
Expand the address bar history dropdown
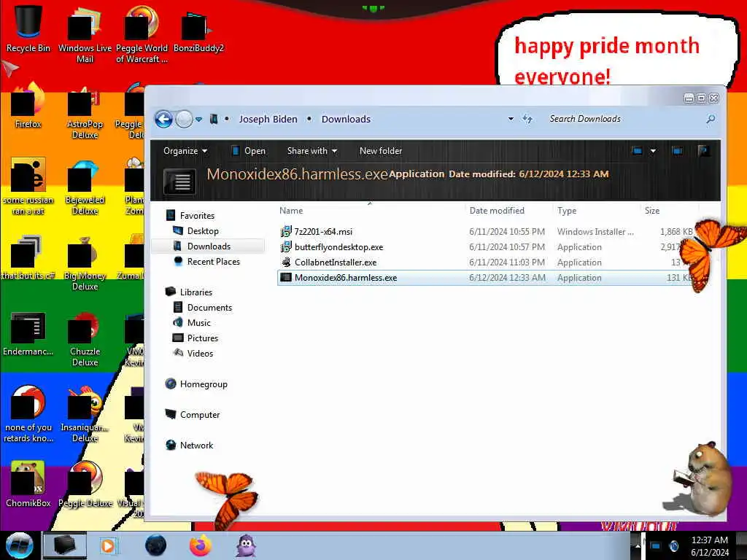pos(511,119)
